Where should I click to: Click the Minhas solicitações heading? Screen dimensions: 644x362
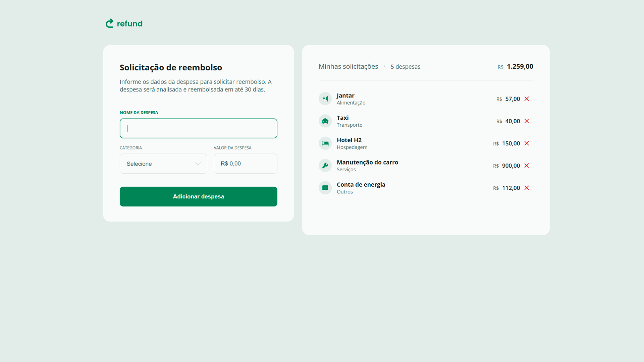348,66
